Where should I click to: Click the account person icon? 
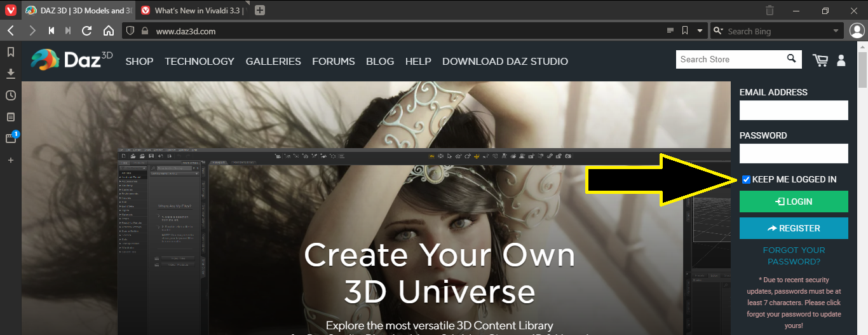coord(841,60)
